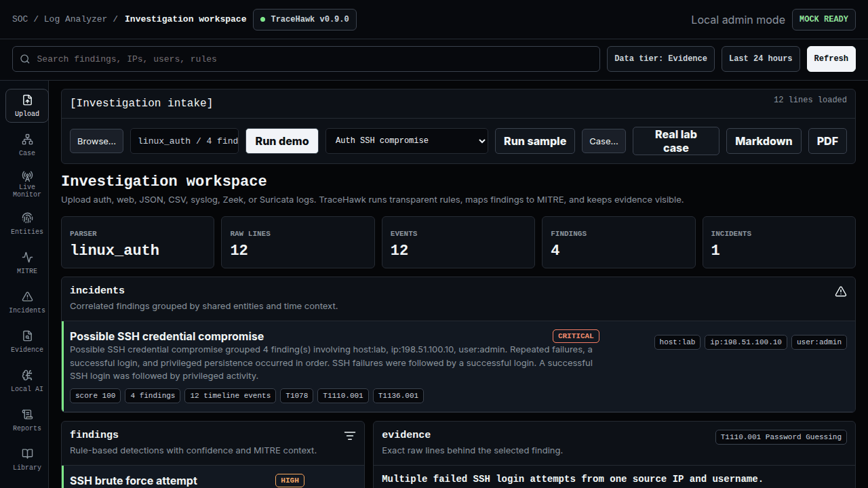Screen dimensions: 868x488
Task: Open the Last 24 hours time range
Action: click(761, 59)
